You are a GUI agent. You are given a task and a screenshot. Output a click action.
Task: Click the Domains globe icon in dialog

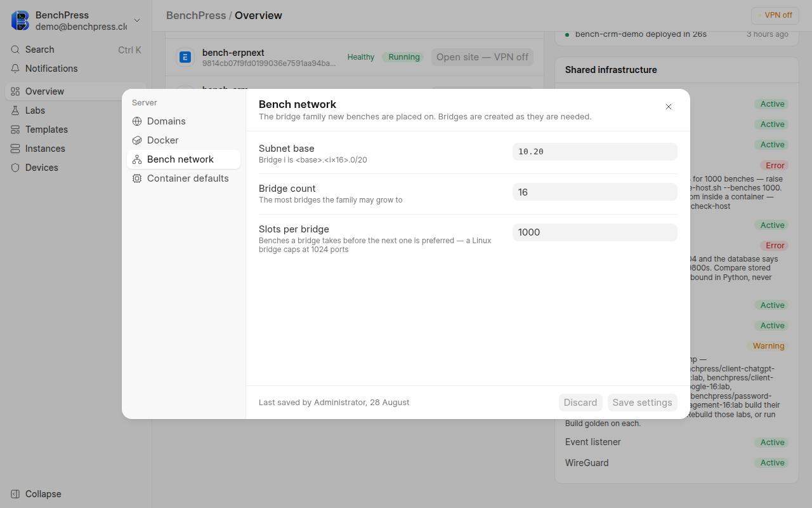(x=137, y=121)
